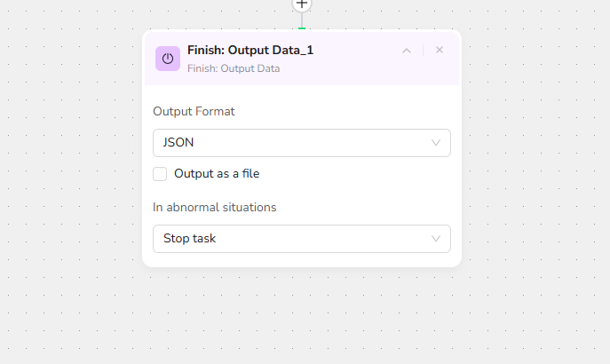Viewport: 610px width, 364px height.
Task: Expand the abnormal situations dropdown arrow
Action: 436,239
